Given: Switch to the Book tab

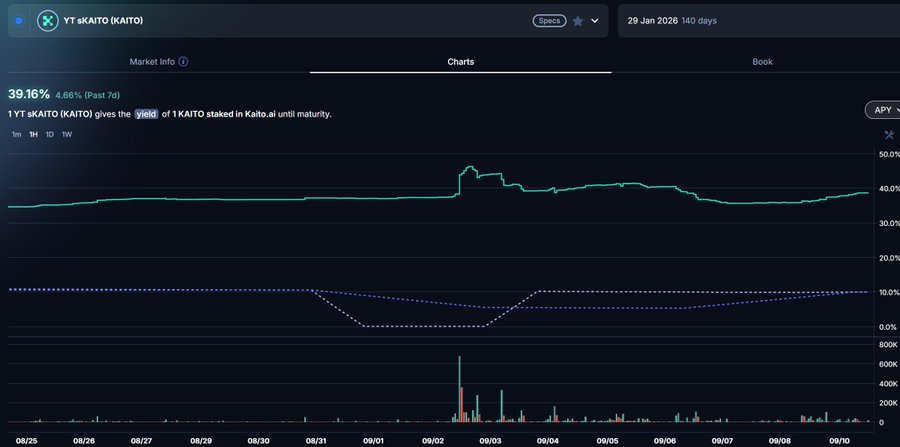Looking at the screenshot, I should coord(762,61).
